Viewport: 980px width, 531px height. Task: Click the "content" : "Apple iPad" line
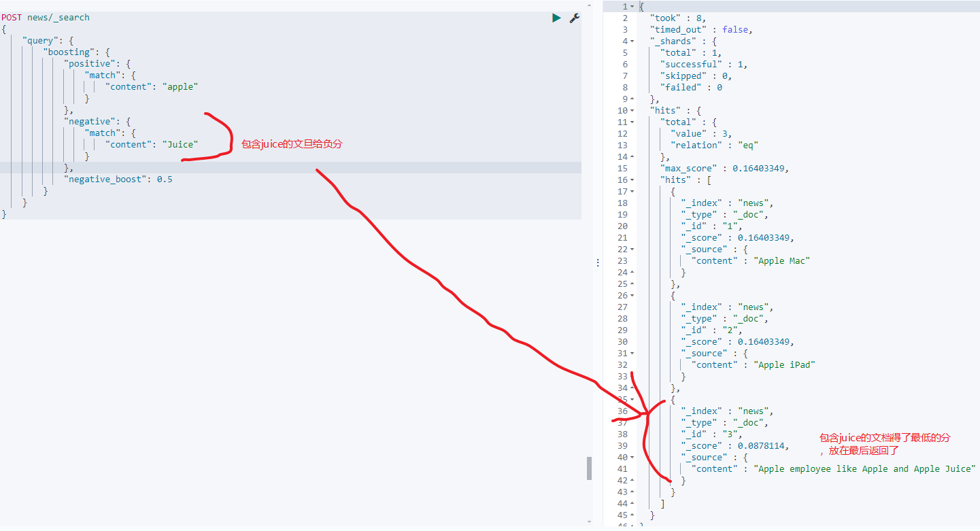coord(754,365)
